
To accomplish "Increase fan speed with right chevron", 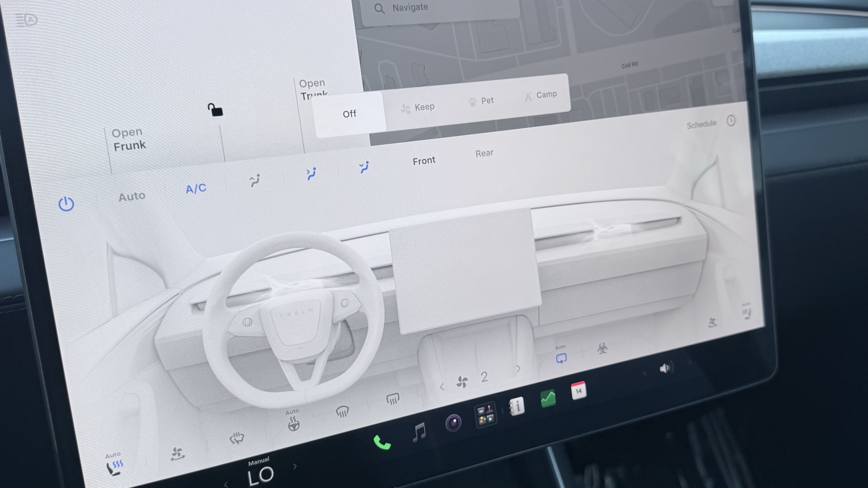I will (x=518, y=369).
